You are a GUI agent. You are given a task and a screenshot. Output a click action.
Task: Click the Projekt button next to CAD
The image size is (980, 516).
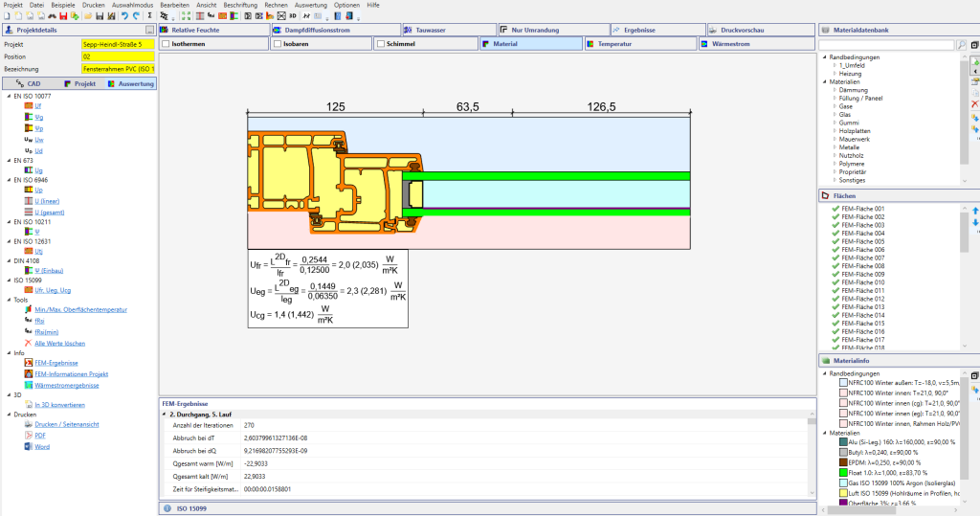click(x=80, y=84)
